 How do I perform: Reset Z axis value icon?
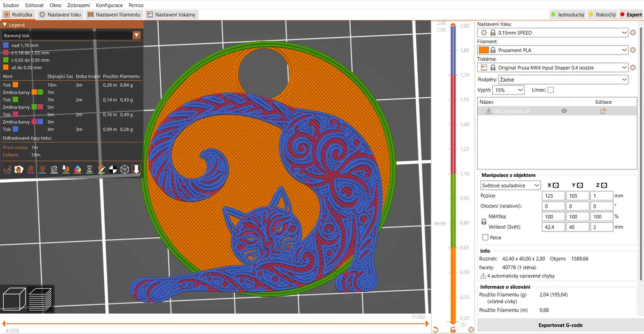[604, 185]
